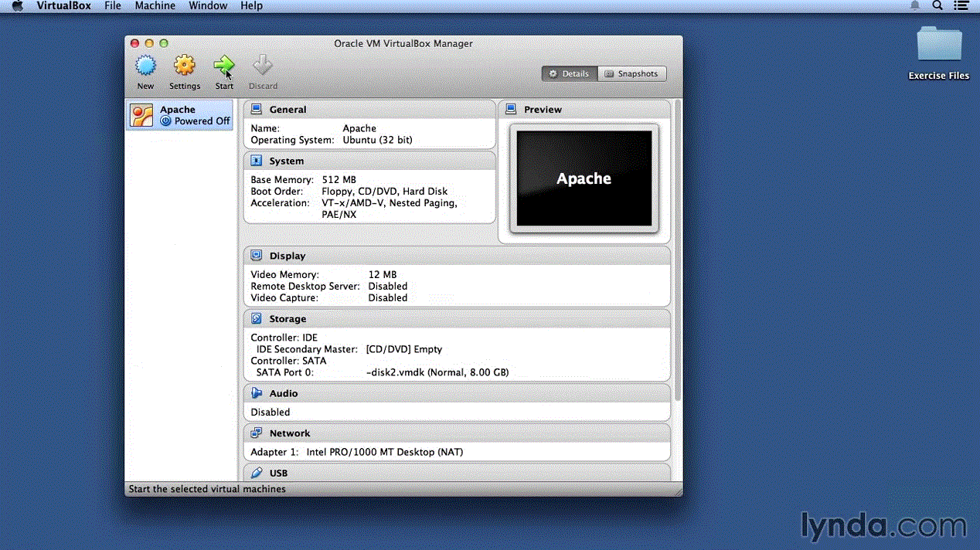Screen dimensions: 980x550
Task: Click the Audio section speaker icon
Action: (257, 393)
